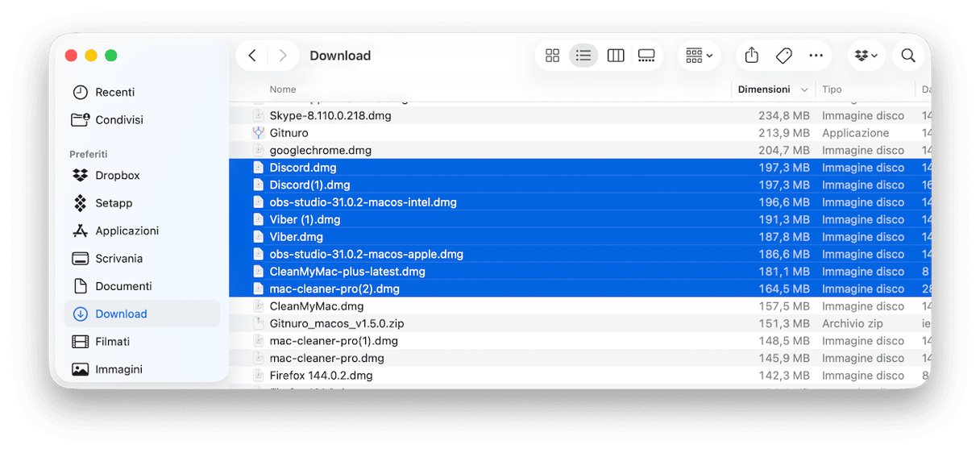Viewport: 980px width, 453px height.
Task: Click the Documenti page icon
Action: click(x=80, y=286)
